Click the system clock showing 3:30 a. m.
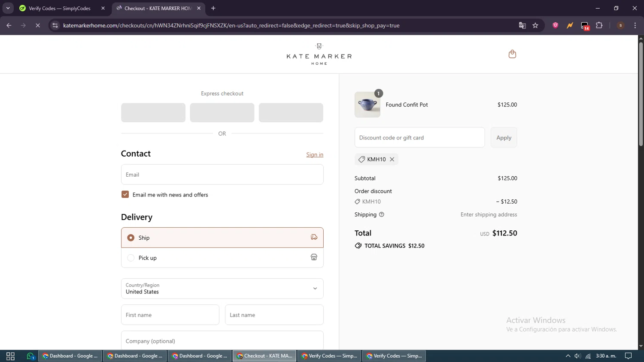This screenshot has height=362, width=644. tap(606, 356)
